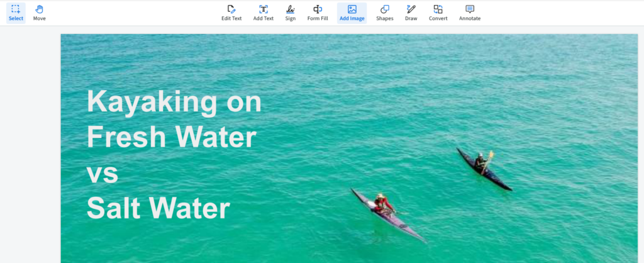Image resolution: width=644 pixels, height=263 pixels.
Task: Click the 'Fresh Water' heading line
Action: pos(172,137)
